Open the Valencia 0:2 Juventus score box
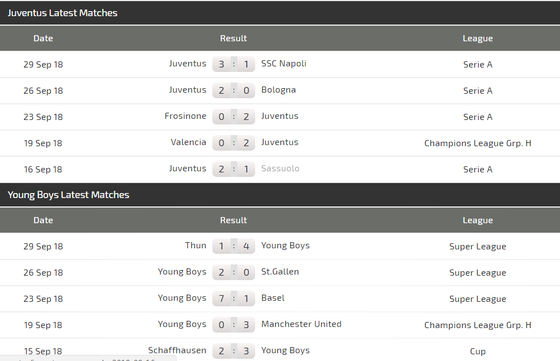 coord(234,143)
